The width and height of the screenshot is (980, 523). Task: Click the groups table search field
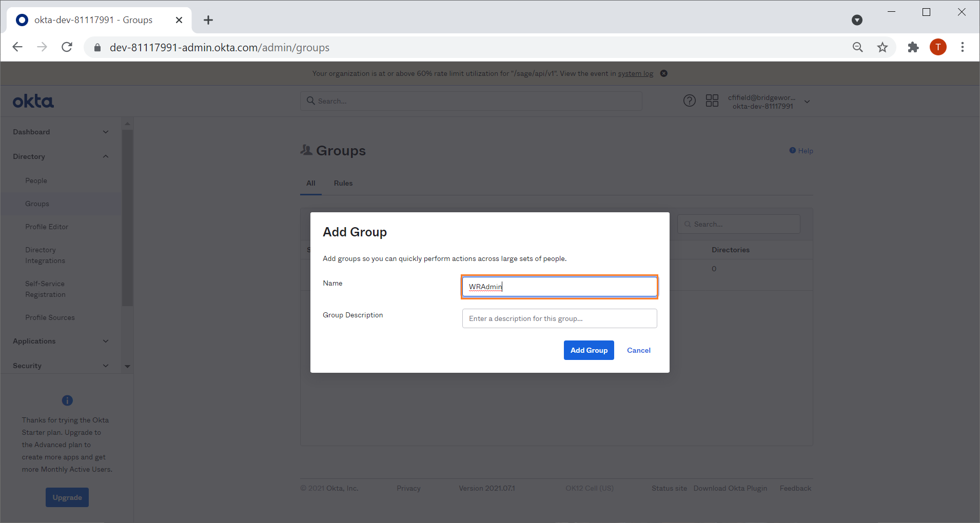739,224
